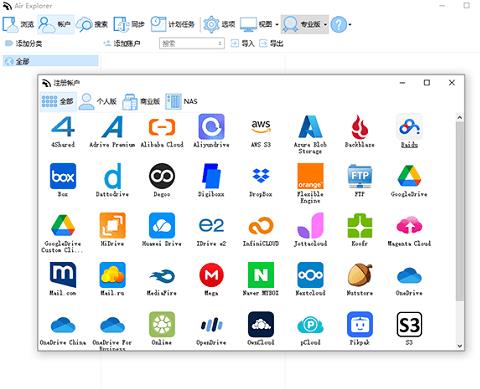Click the Export button
This screenshot has width=480, height=389.
click(x=271, y=43)
